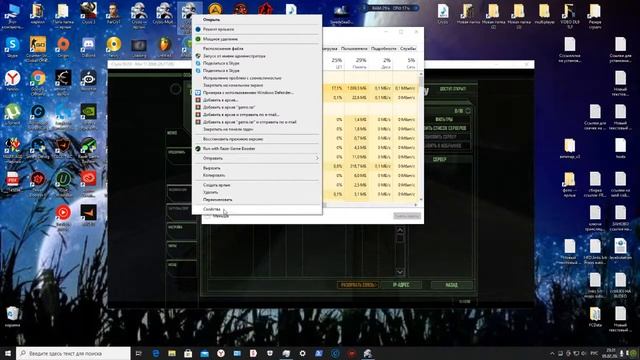This screenshot has width=640, height=360.
Task: Open the Razer Game Booster desktop shortcut
Action: (88, 148)
